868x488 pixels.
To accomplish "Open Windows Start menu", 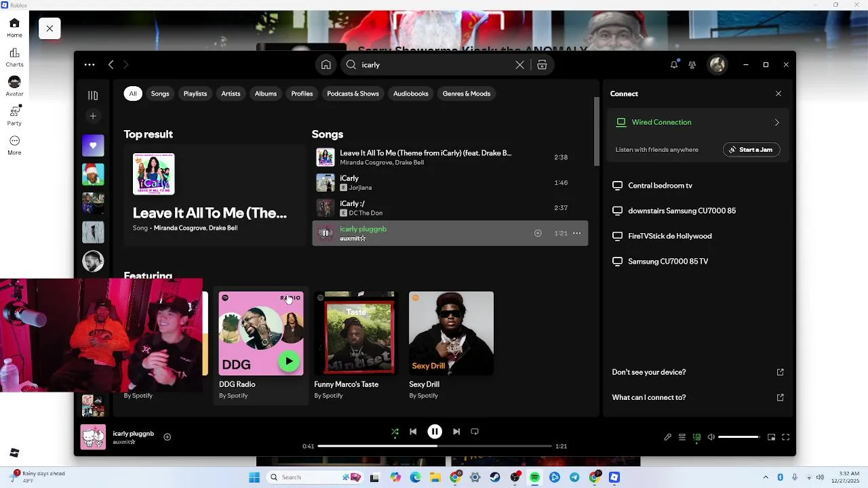I will (254, 477).
